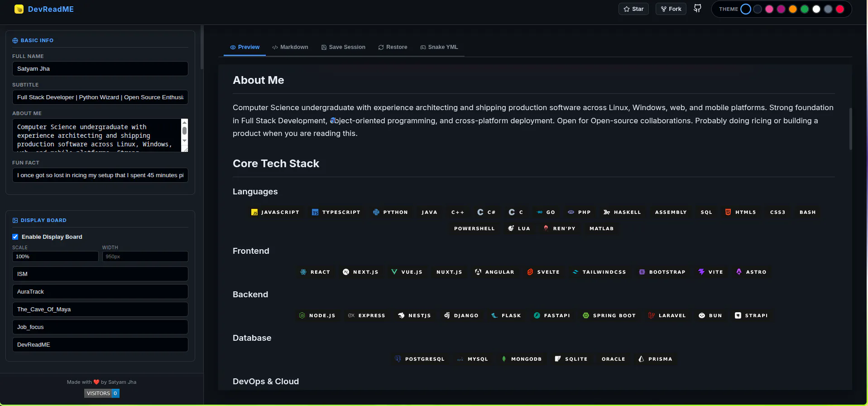Click the Ren'Py badge
The height and width of the screenshot is (406, 868).
560,228
